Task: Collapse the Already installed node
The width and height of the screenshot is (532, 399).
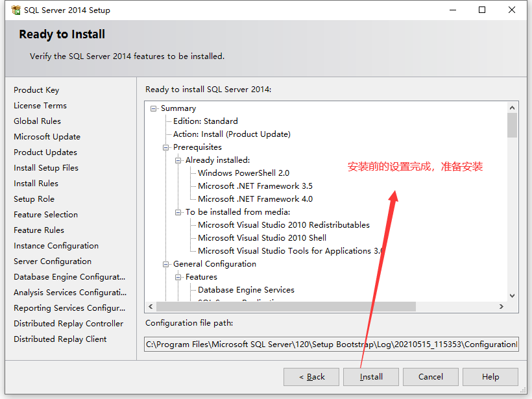Action: [x=178, y=160]
